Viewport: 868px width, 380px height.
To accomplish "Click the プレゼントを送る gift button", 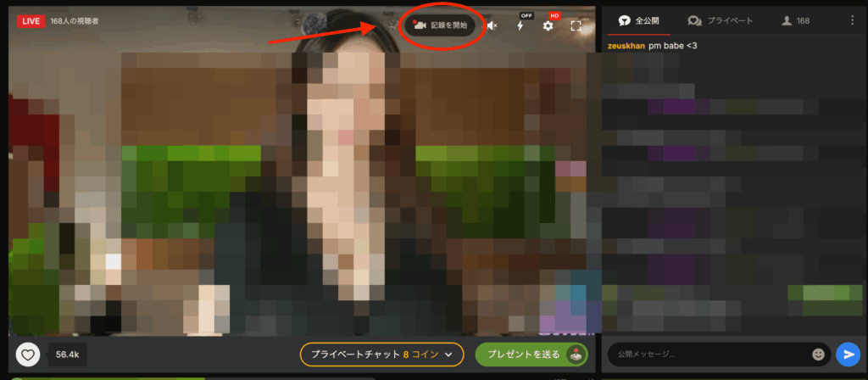I will (531, 355).
